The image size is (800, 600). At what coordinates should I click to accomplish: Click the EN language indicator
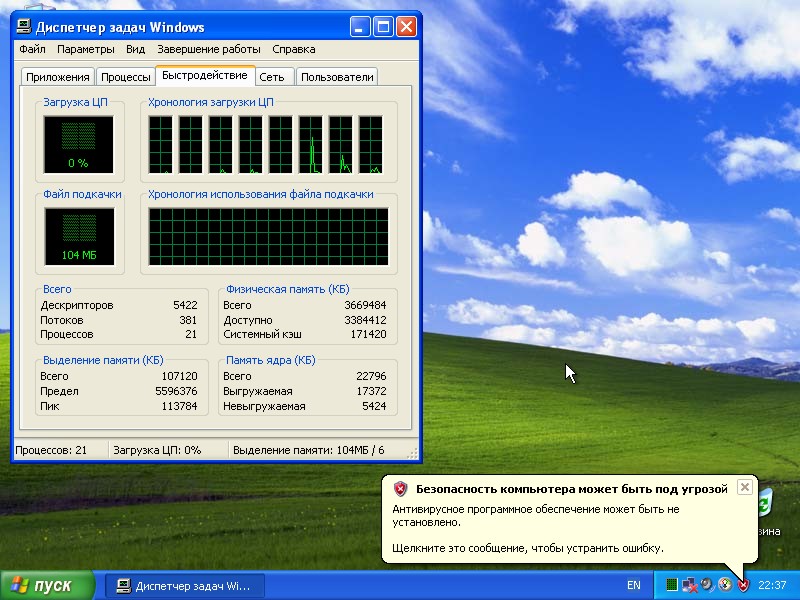pos(634,585)
